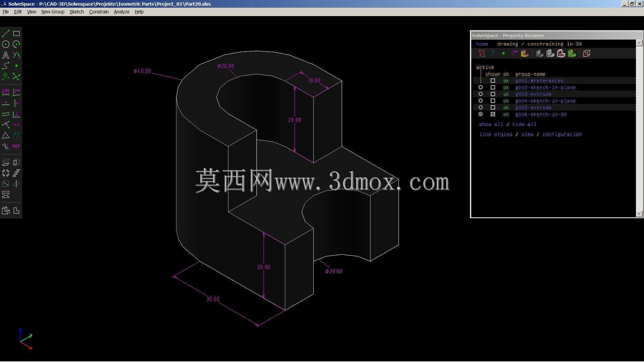
Task: Select the Bezier cubic spline tool
Action: [x=6, y=66]
